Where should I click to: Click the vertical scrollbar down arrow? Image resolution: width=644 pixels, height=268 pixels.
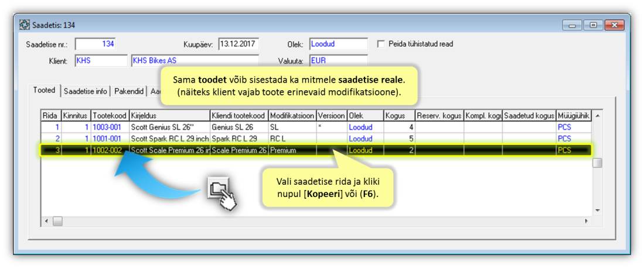[597, 210]
